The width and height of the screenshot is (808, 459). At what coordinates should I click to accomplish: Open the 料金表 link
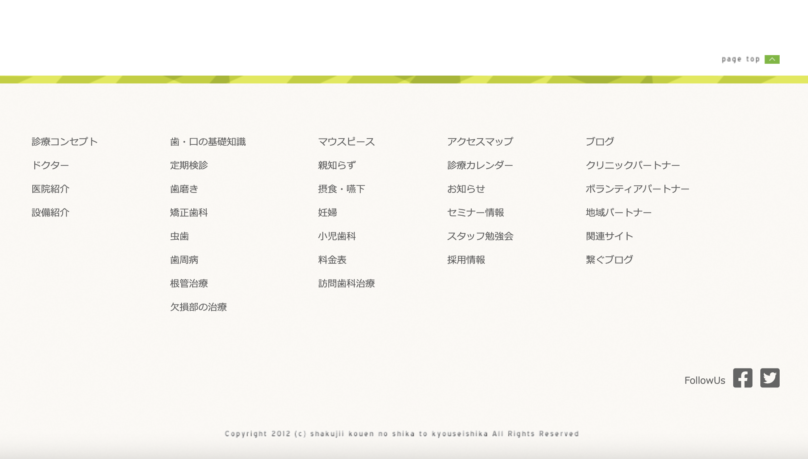(x=332, y=260)
